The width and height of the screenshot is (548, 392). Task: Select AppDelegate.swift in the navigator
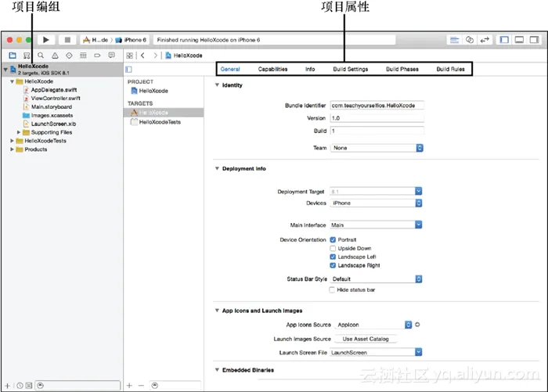coord(54,90)
